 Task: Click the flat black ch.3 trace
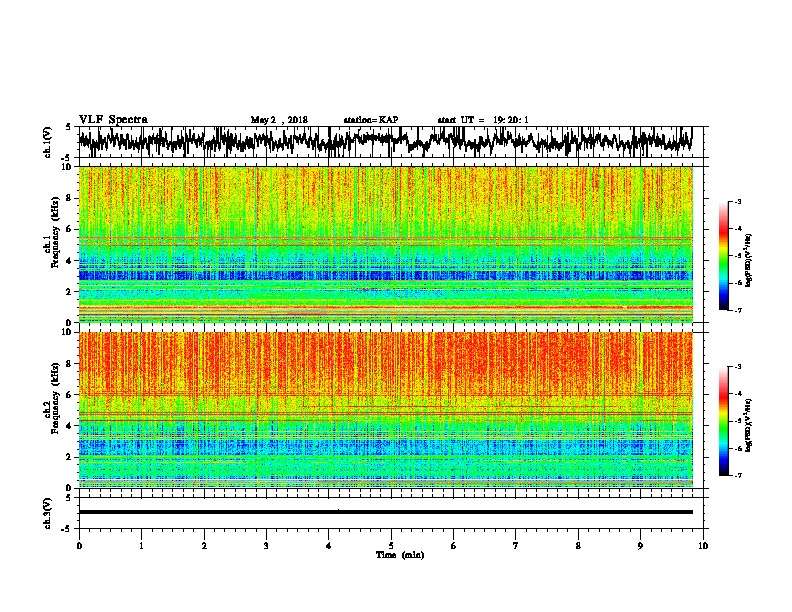pos(385,512)
